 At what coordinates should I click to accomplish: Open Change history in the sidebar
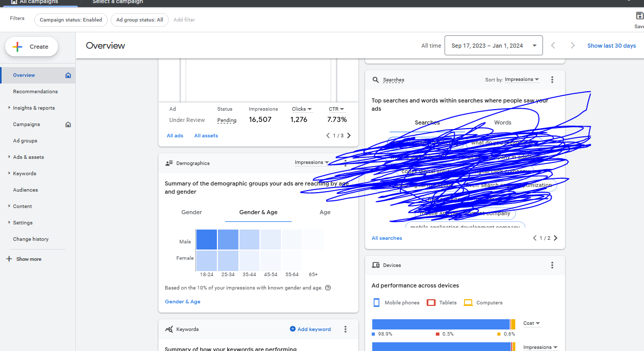[x=31, y=239]
